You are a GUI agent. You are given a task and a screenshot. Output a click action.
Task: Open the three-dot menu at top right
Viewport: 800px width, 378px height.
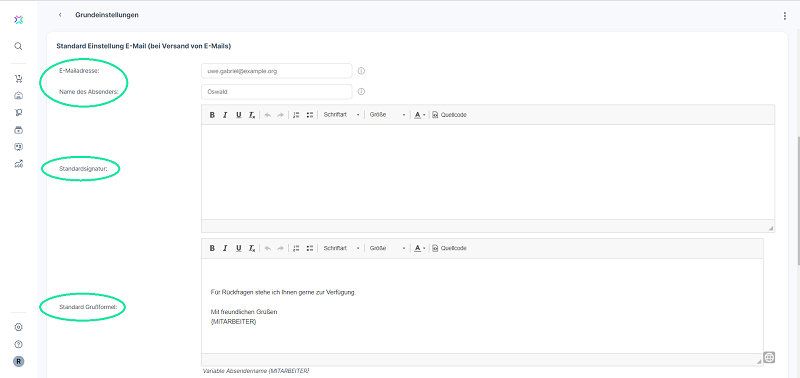785,16
